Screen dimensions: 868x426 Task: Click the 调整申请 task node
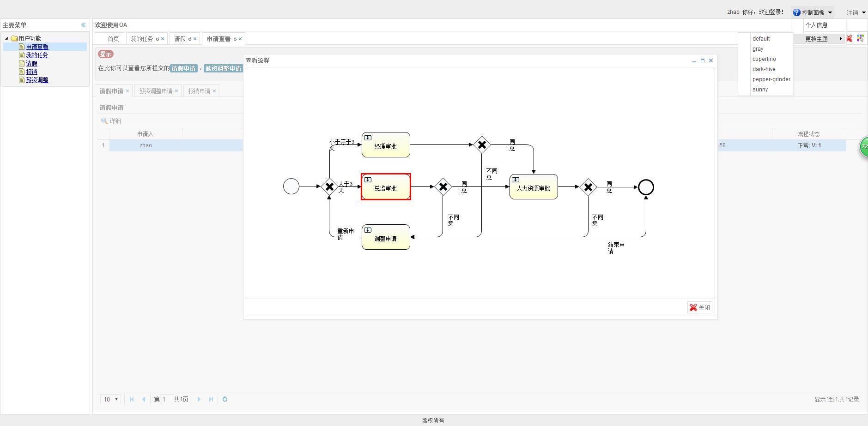pos(386,237)
